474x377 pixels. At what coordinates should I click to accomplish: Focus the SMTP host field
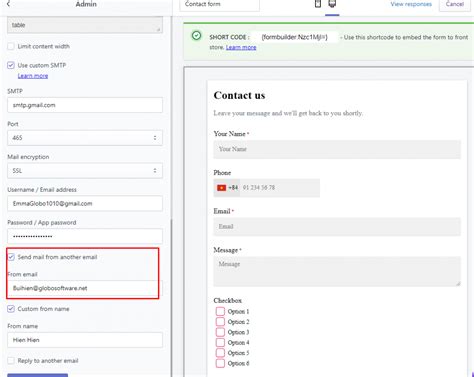85,105
